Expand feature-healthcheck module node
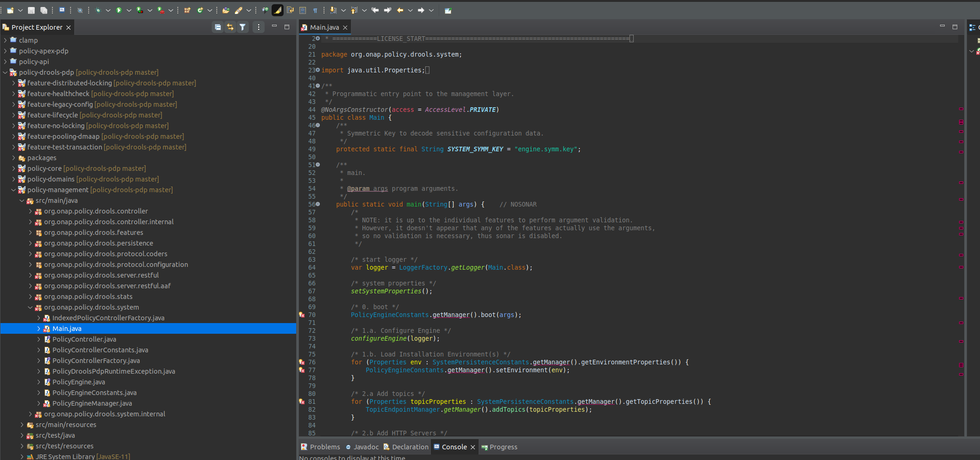980x460 pixels. click(x=13, y=94)
